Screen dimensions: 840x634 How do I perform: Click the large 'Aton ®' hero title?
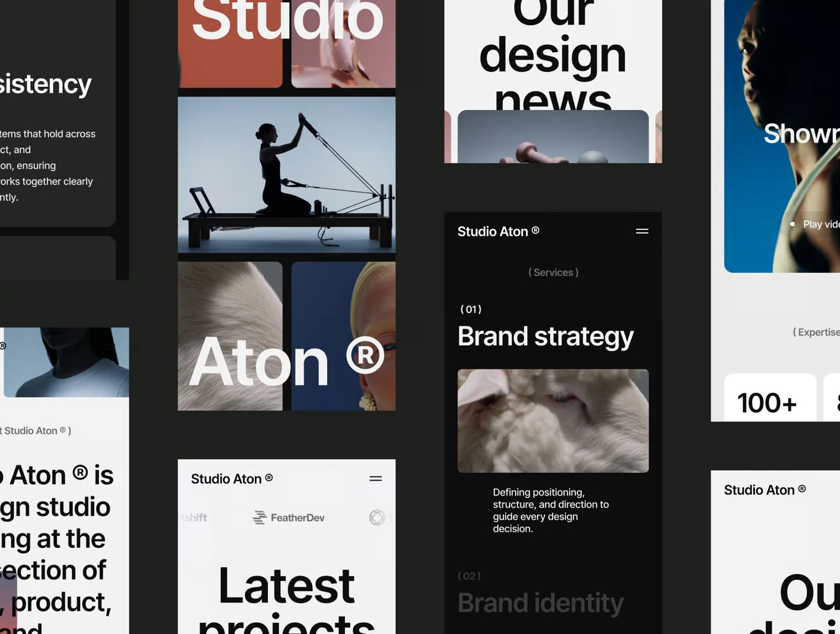[x=286, y=362]
